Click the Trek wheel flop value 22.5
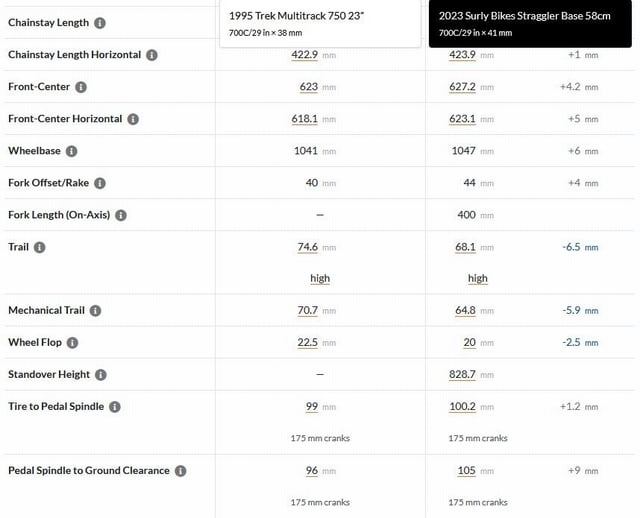The image size is (640, 518). (x=307, y=342)
